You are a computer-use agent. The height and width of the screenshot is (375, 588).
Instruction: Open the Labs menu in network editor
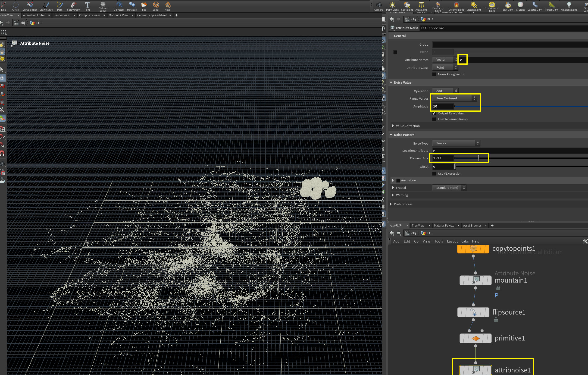465,241
